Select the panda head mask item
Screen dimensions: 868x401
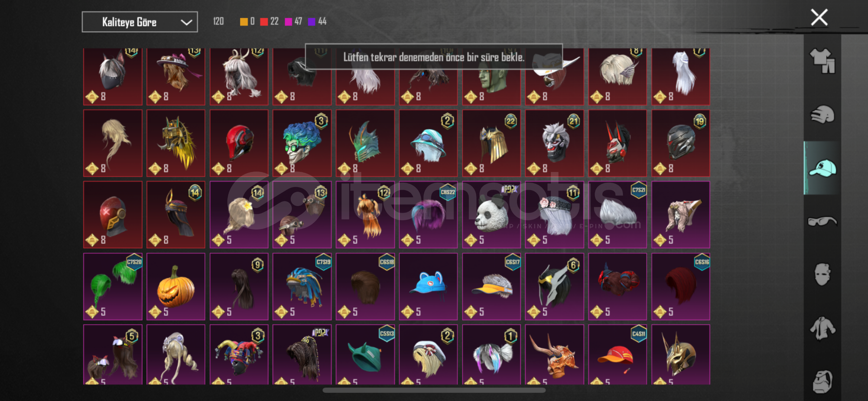click(x=491, y=215)
